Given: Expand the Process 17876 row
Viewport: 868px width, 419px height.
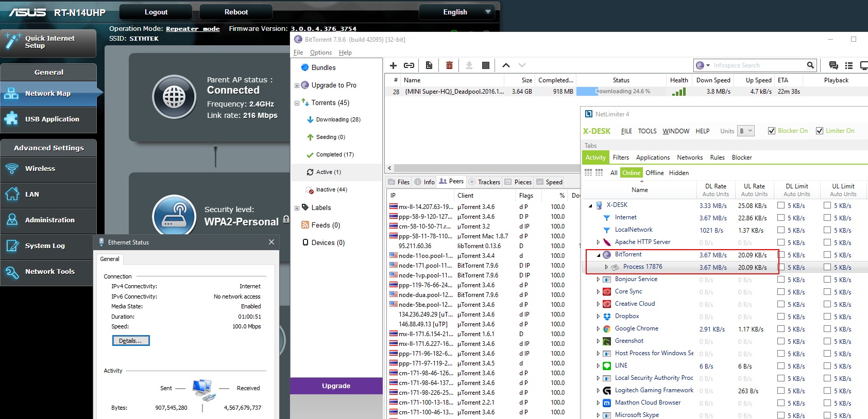Looking at the screenshot, I should click(x=606, y=267).
